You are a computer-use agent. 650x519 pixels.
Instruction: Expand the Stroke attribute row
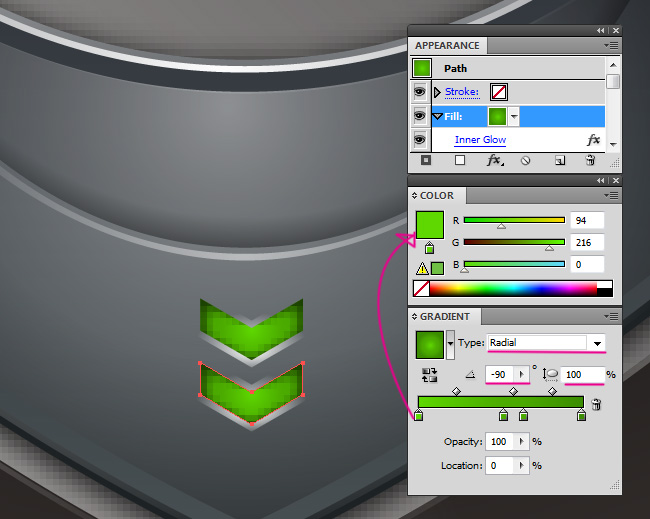[437, 92]
